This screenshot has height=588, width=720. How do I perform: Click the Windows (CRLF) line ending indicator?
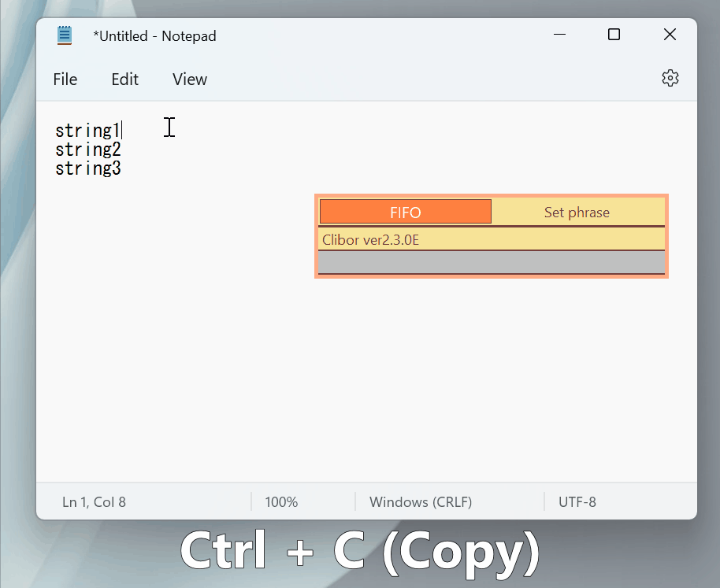click(421, 502)
